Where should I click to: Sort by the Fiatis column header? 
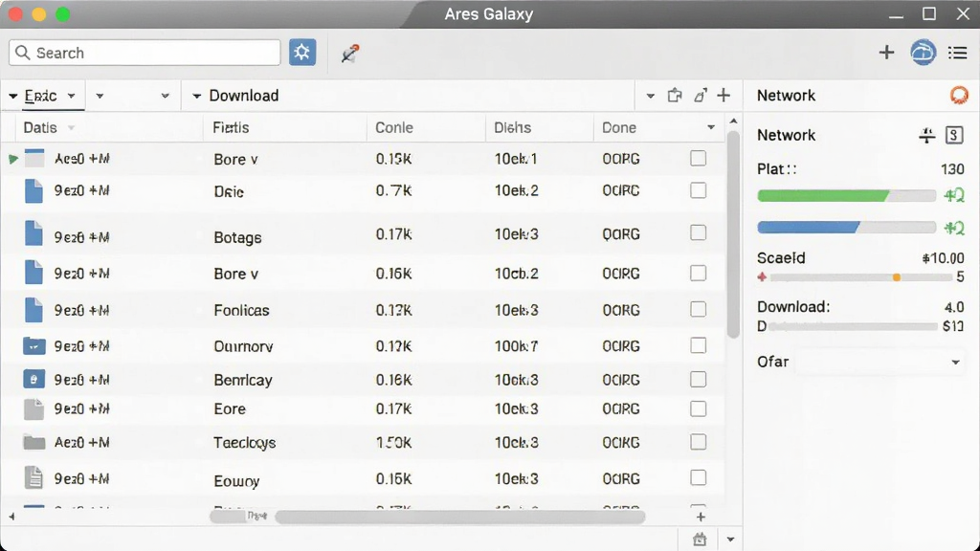[x=231, y=127]
